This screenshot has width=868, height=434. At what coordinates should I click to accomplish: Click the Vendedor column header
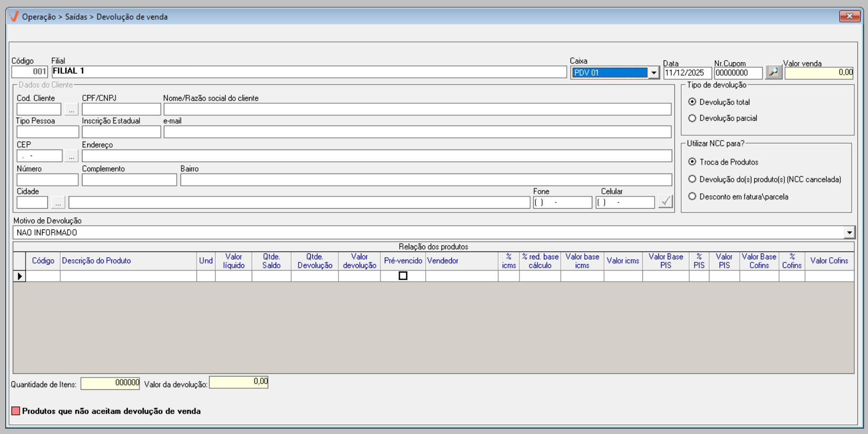tap(443, 261)
